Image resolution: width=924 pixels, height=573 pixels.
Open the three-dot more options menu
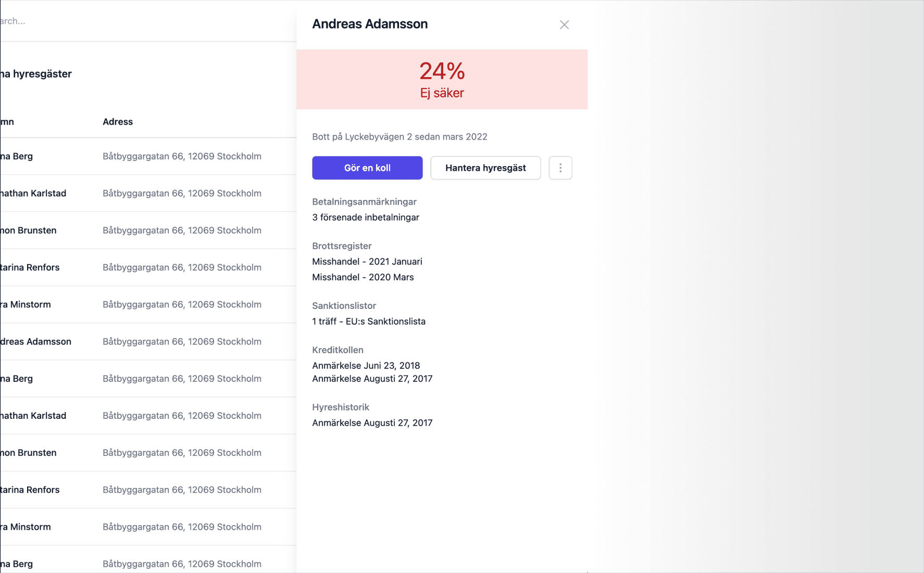click(x=560, y=168)
